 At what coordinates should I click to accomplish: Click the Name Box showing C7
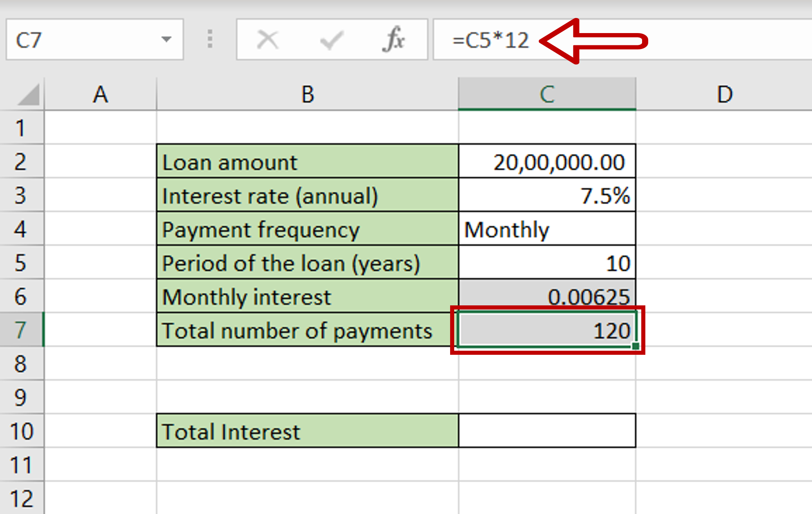pos(95,40)
